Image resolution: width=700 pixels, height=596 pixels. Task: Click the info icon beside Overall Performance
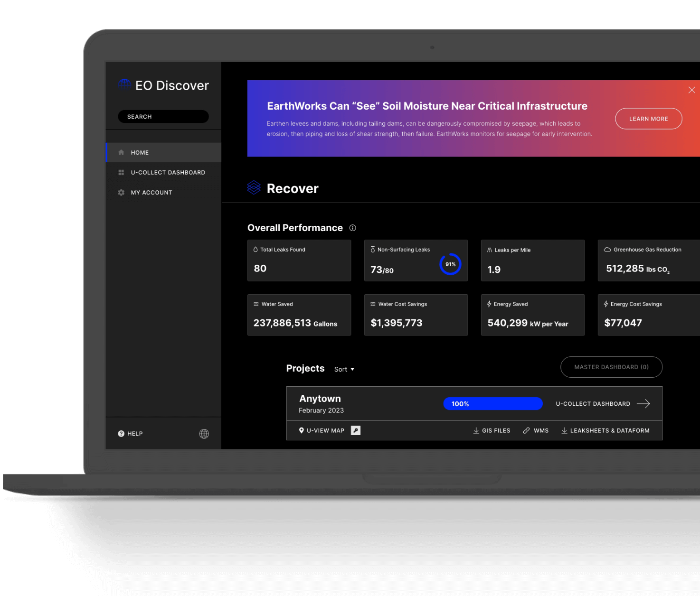[x=353, y=228]
